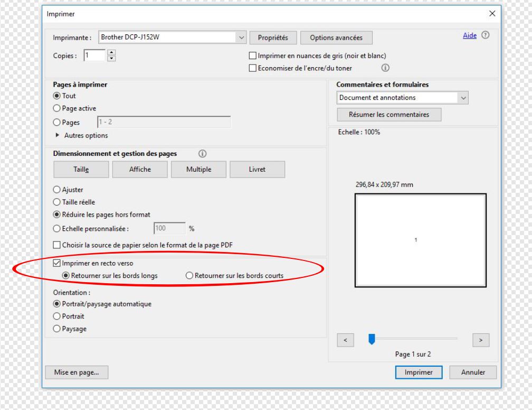Open Options avancées
The width and height of the screenshot is (532, 410).
click(x=336, y=38)
